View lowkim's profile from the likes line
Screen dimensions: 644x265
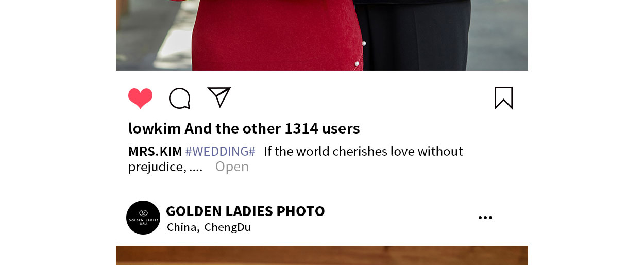pyautogui.click(x=155, y=128)
